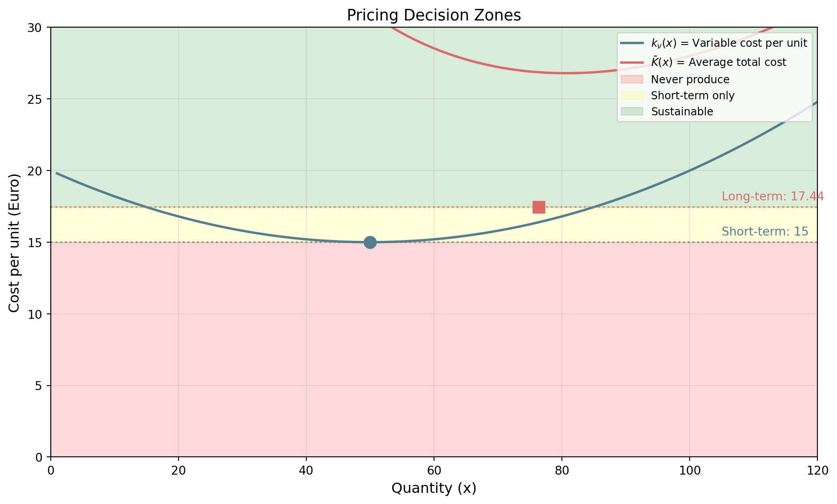Image resolution: width=837 pixels, height=504 pixels.
Task: Click the y-axis tick label 25
Action: tap(38, 99)
